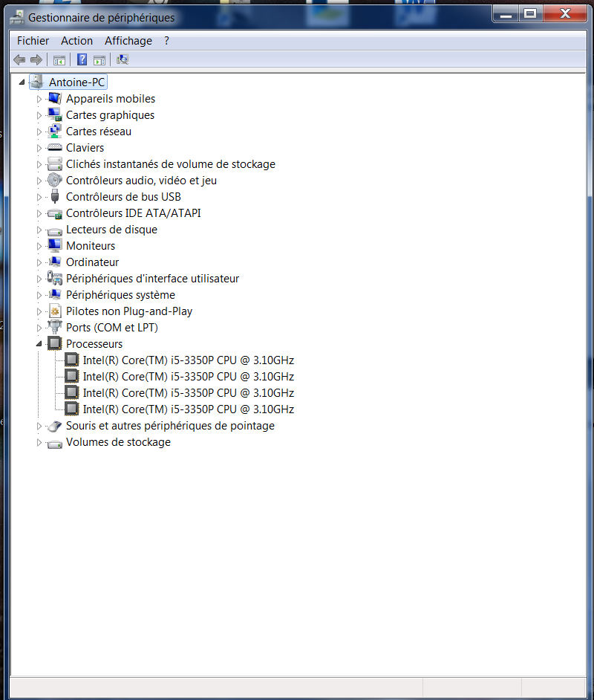Click the Forward arrow toolbar icon
594x700 pixels.
(36, 59)
